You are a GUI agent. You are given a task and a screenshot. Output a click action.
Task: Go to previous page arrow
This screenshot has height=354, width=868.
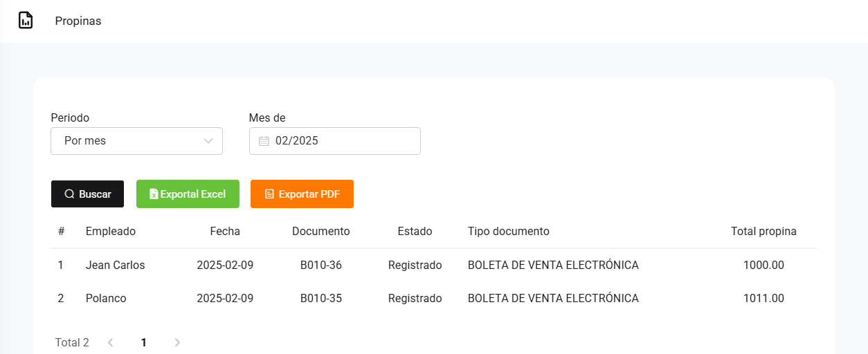click(111, 342)
